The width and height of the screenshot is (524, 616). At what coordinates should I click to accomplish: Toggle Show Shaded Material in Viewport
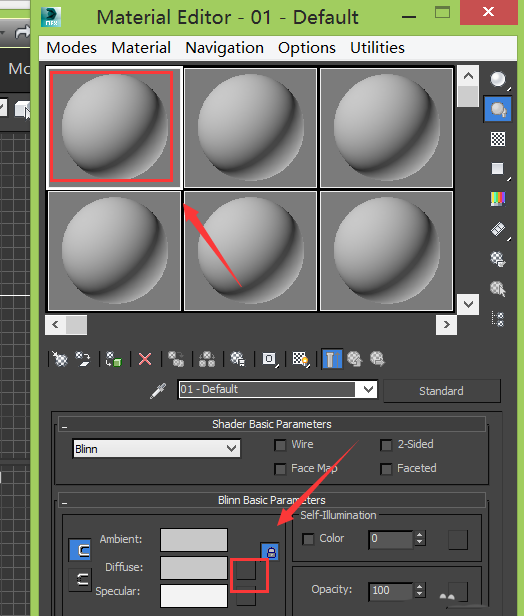301,359
